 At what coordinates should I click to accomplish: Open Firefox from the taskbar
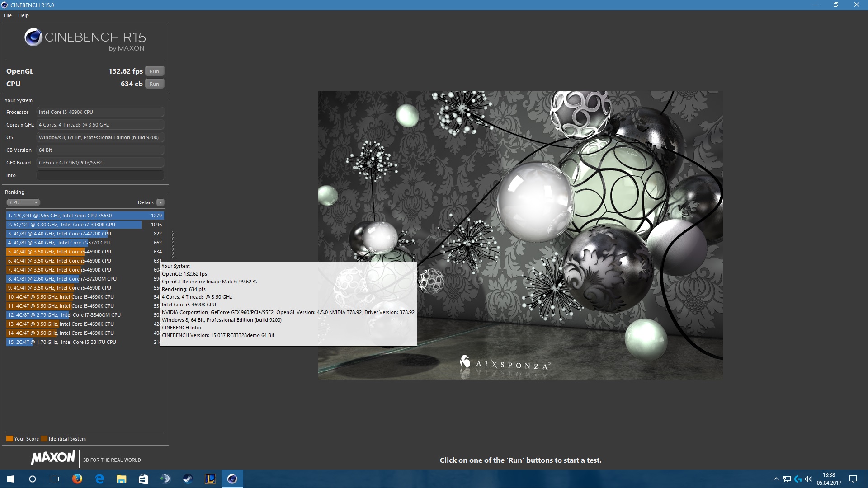[x=77, y=479]
